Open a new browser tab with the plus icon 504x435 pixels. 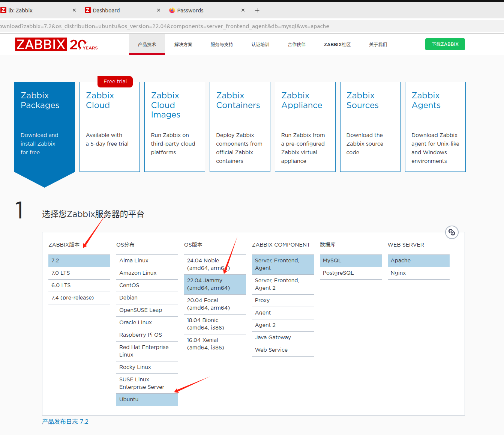pyautogui.click(x=257, y=10)
